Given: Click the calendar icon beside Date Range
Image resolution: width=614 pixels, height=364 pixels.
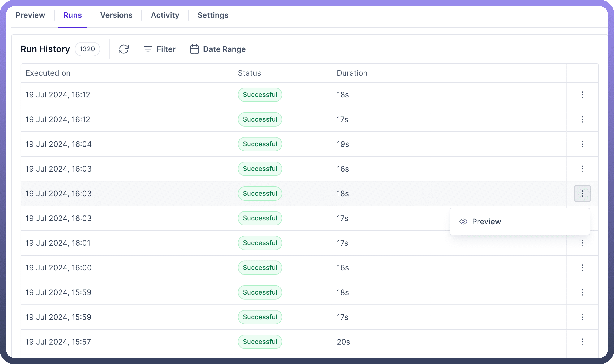Looking at the screenshot, I should [x=194, y=49].
